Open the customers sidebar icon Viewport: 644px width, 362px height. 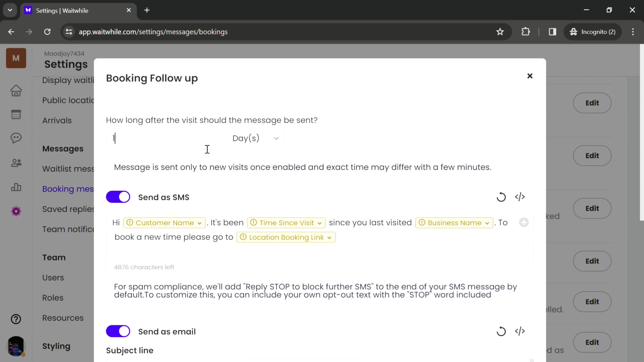tap(16, 163)
